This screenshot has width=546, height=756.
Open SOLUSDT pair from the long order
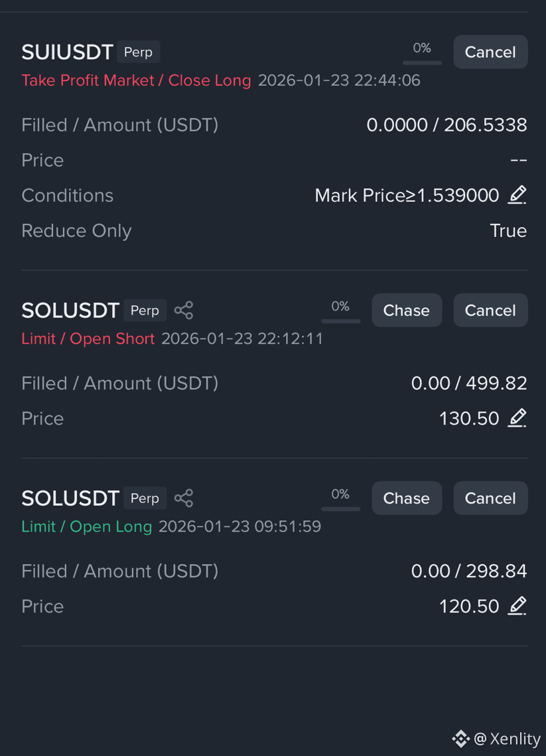coord(70,498)
